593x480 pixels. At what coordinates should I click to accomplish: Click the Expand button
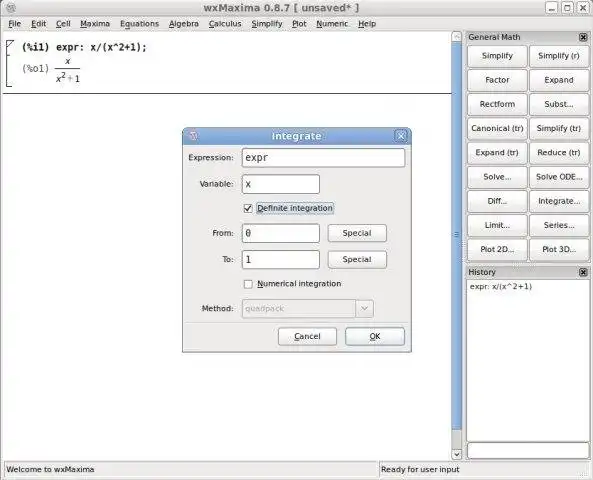pos(559,80)
